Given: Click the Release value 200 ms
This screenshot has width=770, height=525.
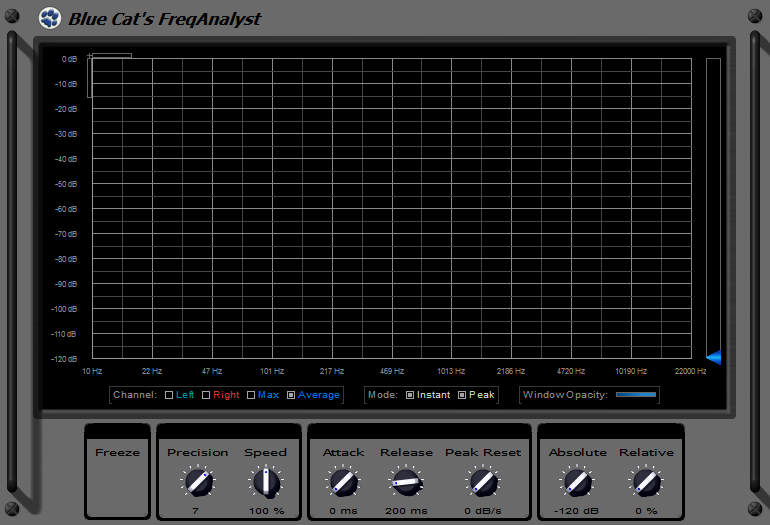Looking at the screenshot, I should 406,511.
